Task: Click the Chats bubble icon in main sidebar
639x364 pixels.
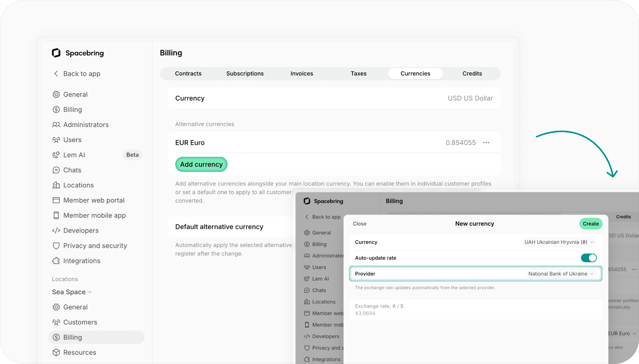Action: [56, 170]
